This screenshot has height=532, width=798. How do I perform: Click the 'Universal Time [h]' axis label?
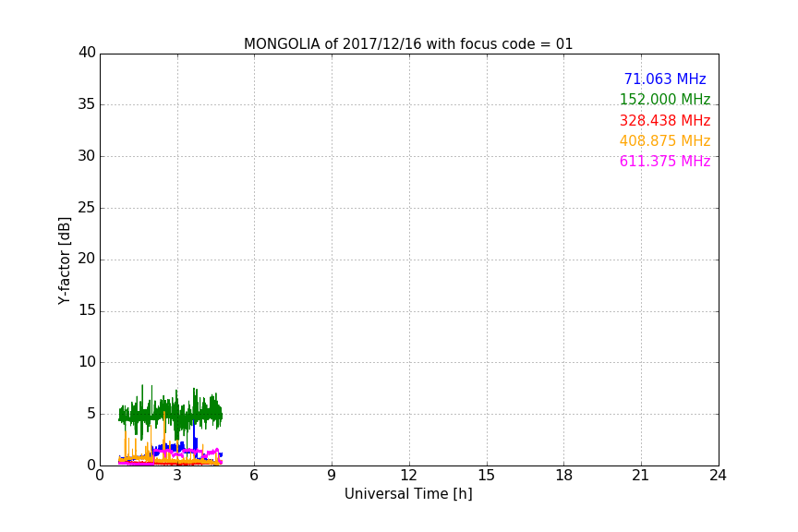(408, 494)
